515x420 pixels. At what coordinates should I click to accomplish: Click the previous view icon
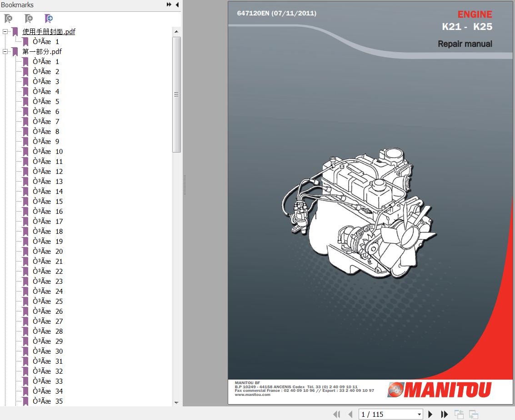point(459,415)
